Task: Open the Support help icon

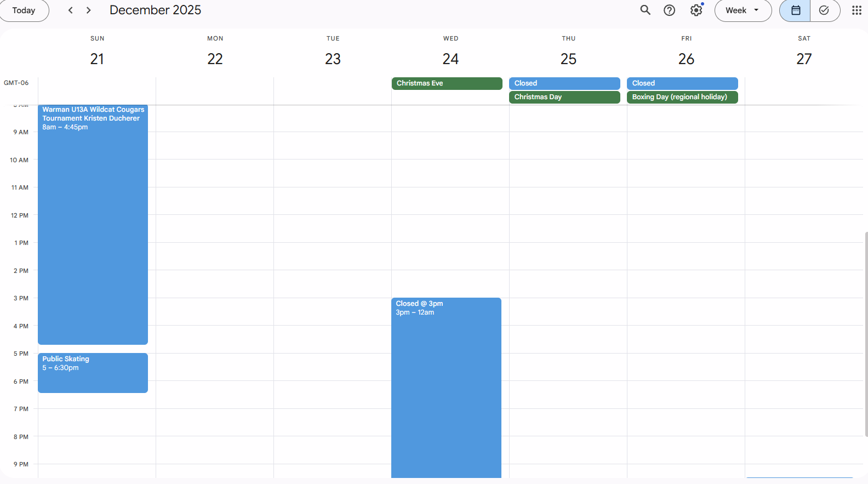Action: (669, 10)
